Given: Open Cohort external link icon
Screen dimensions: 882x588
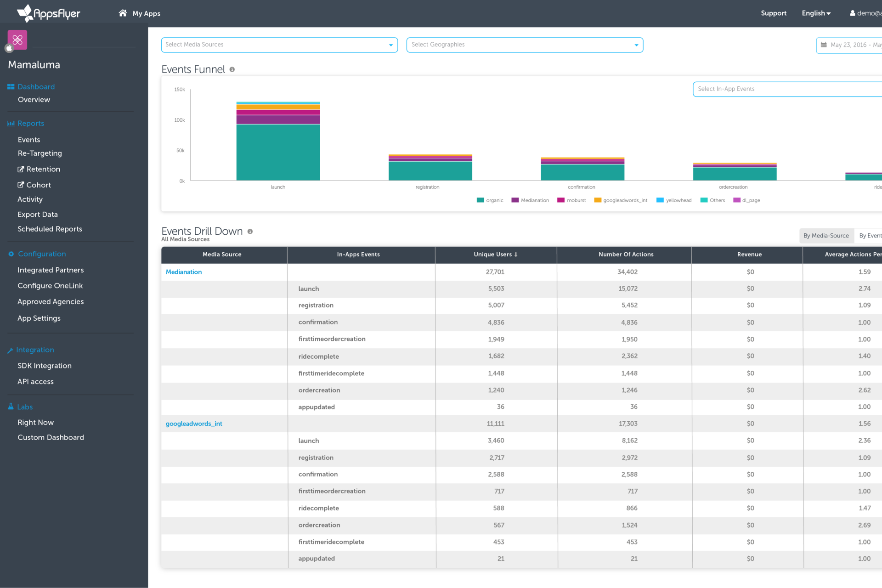Looking at the screenshot, I should (x=21, y=185).
